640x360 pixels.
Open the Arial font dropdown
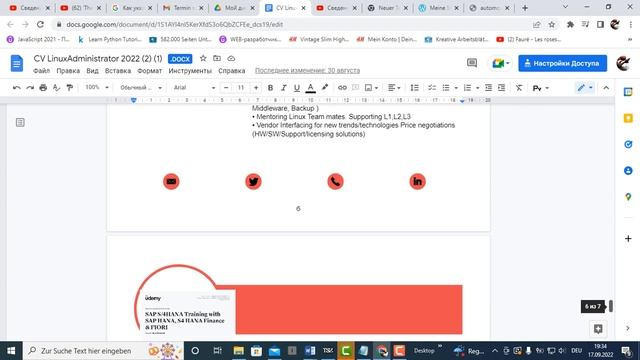(194, 88)
